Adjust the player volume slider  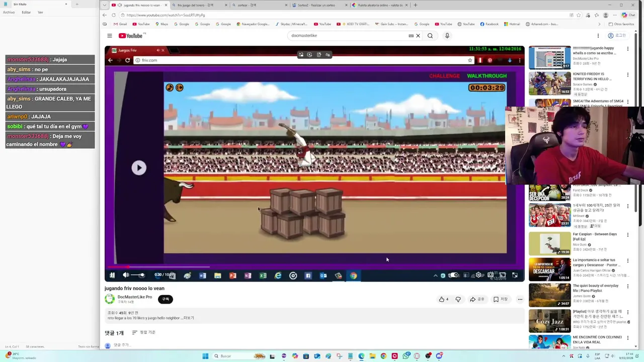click(138, 275)
